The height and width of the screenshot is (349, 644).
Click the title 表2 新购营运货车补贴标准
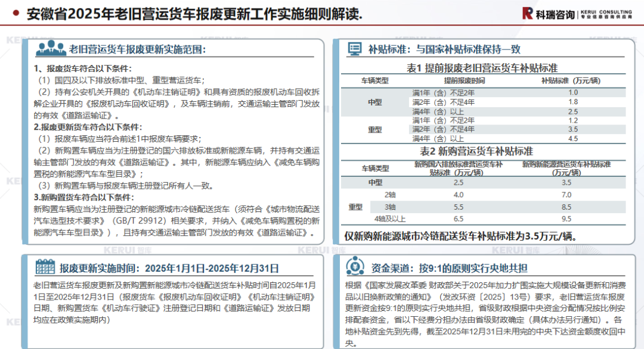pyautogui.click(x=476, y=151)
